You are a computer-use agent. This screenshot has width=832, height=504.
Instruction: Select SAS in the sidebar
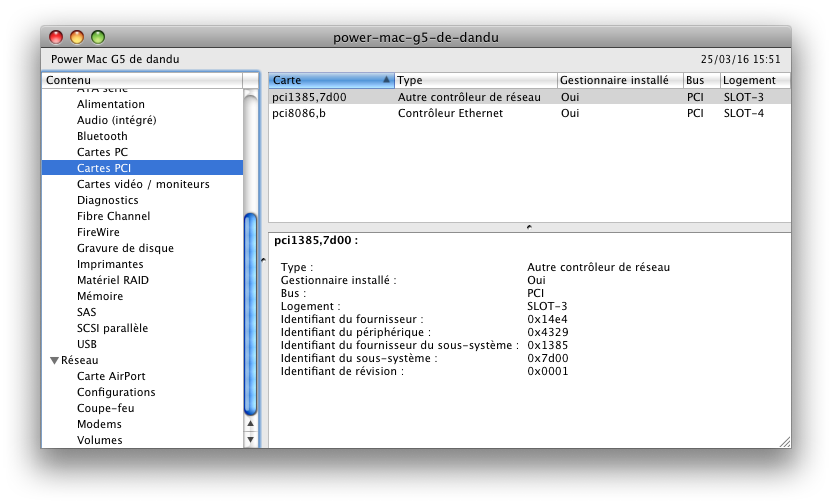[86, 312]
